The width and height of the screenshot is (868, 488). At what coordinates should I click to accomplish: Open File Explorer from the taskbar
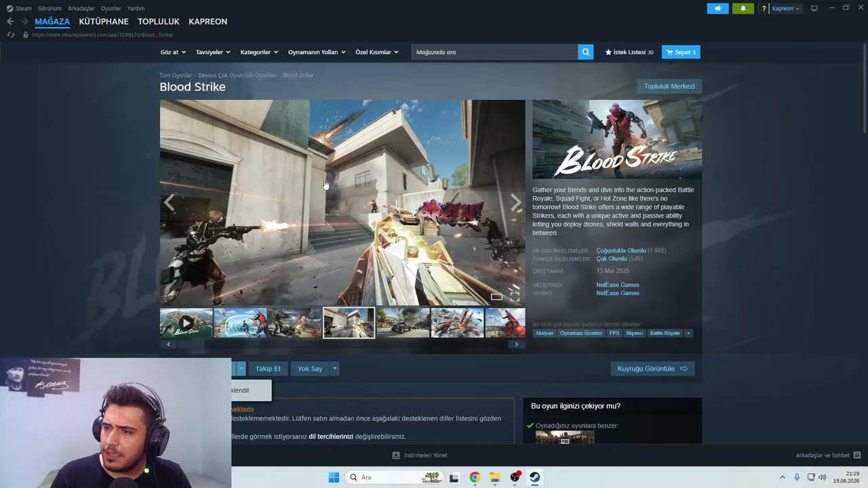tap(495, 477)
